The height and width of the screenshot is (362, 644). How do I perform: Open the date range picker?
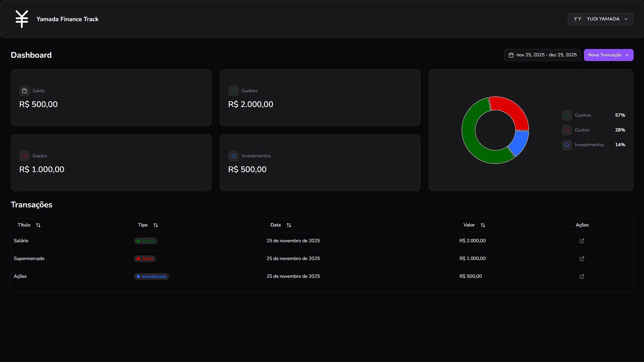(x=542, y=55)
